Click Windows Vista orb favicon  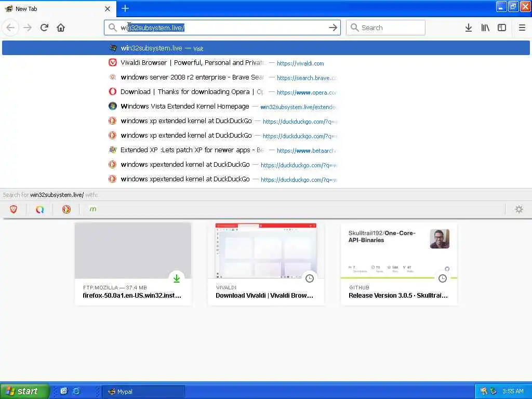tap(112, 106)
